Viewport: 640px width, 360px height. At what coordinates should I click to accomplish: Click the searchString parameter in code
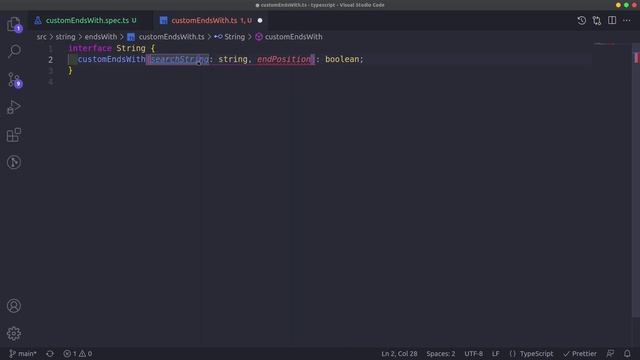click(180, 59)
